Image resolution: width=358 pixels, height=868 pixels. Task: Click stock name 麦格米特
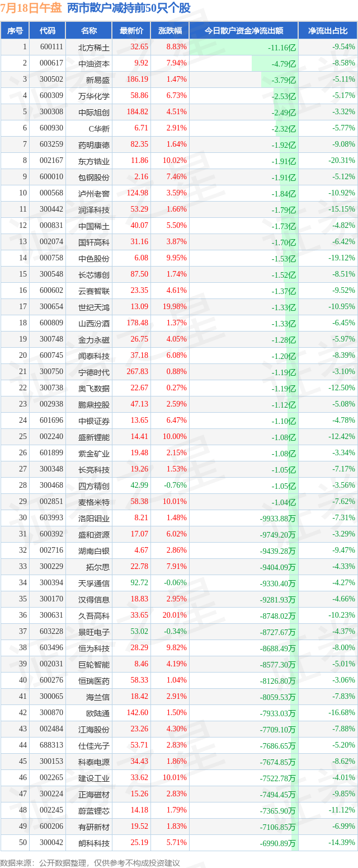pyautogui.click(x=94, y=502)
